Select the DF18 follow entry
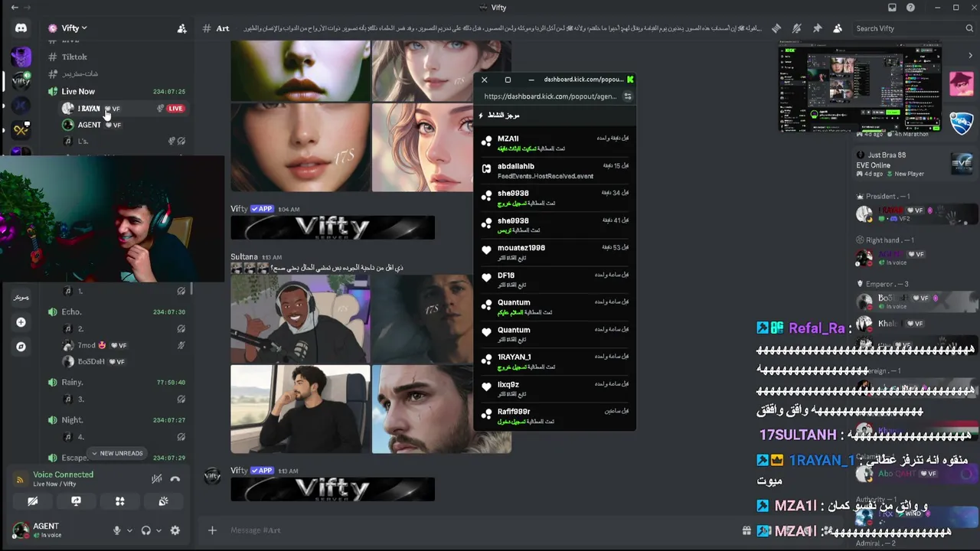This screenshot has height=551, width=980. tap(554, 279)
